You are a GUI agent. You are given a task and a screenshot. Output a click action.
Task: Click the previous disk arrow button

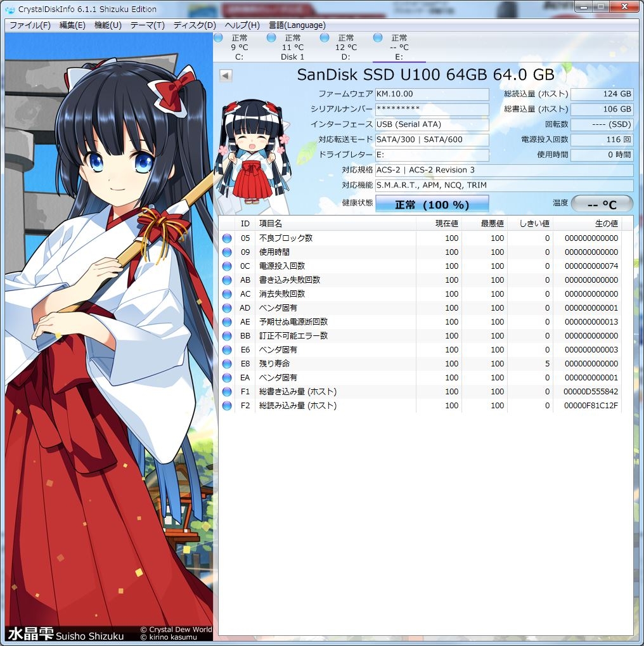pyautogui.click(x=226, y=75)
